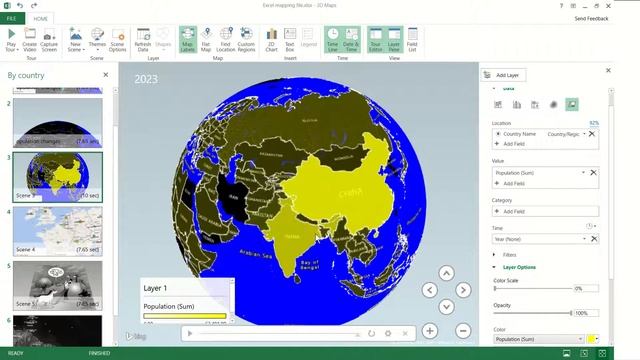Open Themes in the ribbon
Screen dimensions: 640x360
(x=97, y=40)
